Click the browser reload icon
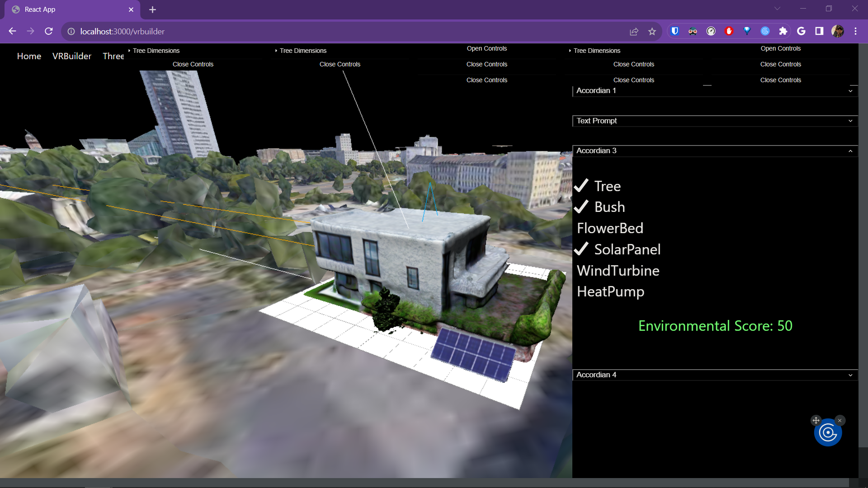Screen dimensions: 868x488 49,31
